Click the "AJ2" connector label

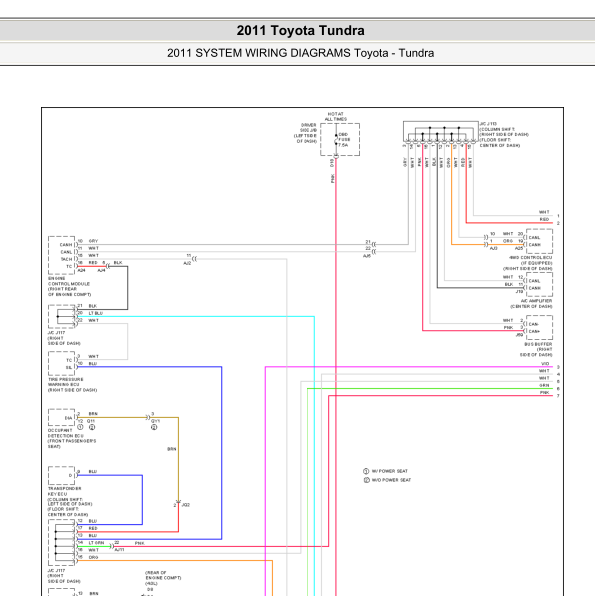(187, 263)
